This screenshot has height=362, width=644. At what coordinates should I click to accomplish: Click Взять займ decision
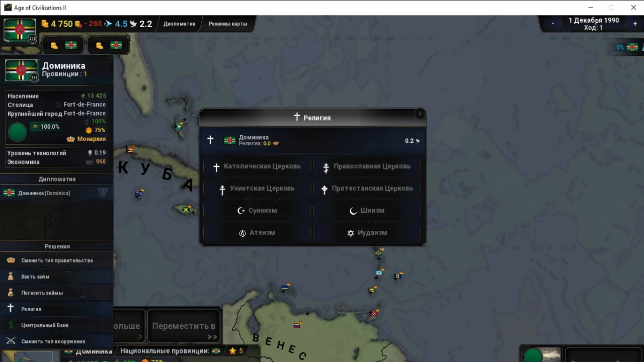[35, 277]
